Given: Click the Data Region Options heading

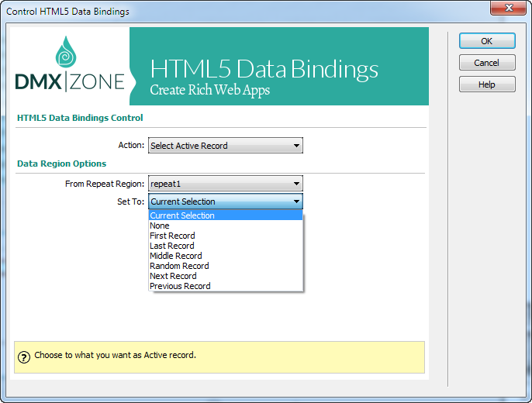Looking at the screenshot, I should [x=62, y=164].
